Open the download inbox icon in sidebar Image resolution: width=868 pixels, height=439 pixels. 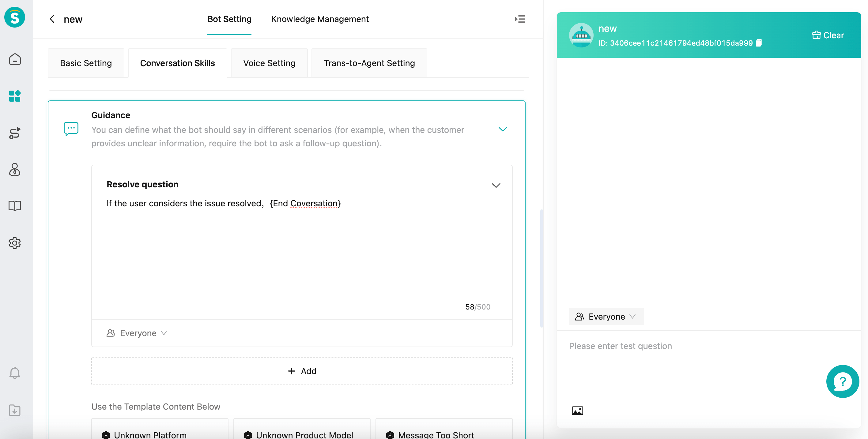(15, 410)
